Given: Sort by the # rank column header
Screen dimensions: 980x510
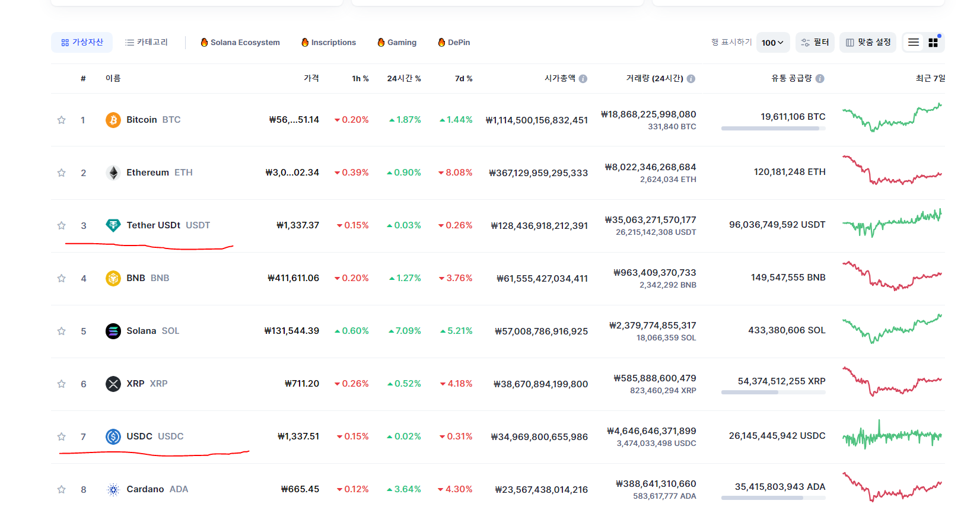Looking at the screenshot, I should coord(83,78).
